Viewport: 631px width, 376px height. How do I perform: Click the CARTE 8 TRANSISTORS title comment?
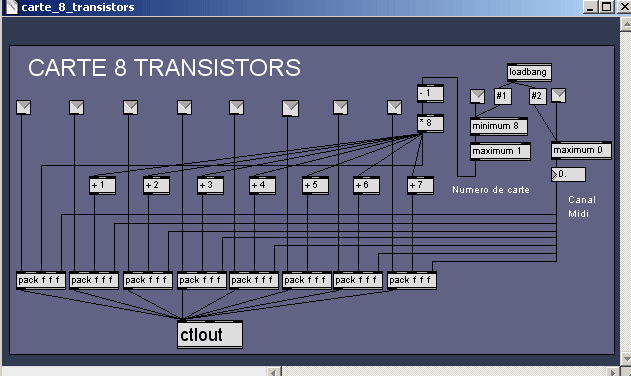pyautogui.click(x=164, y=68)
